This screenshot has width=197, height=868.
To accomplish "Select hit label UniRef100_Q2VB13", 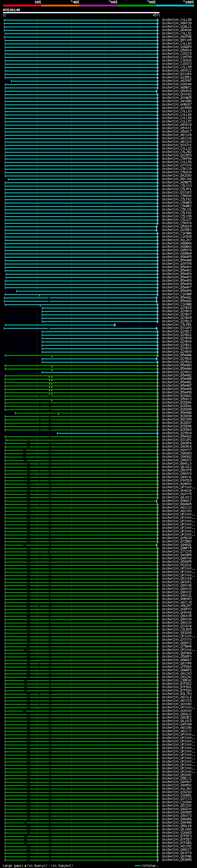I will pos(176,321).
